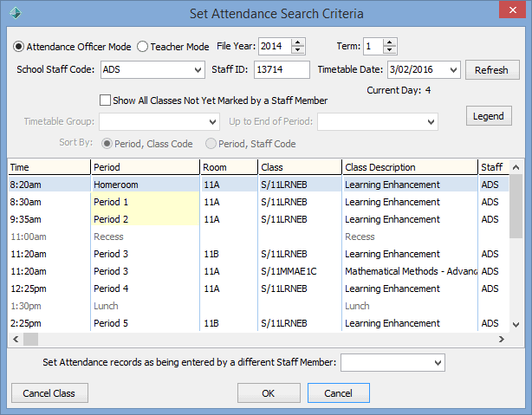The height and width of the screenshot is (415, 532).
Task: Click the vertical scrollbar thumb
Action: tap(516, 206)
